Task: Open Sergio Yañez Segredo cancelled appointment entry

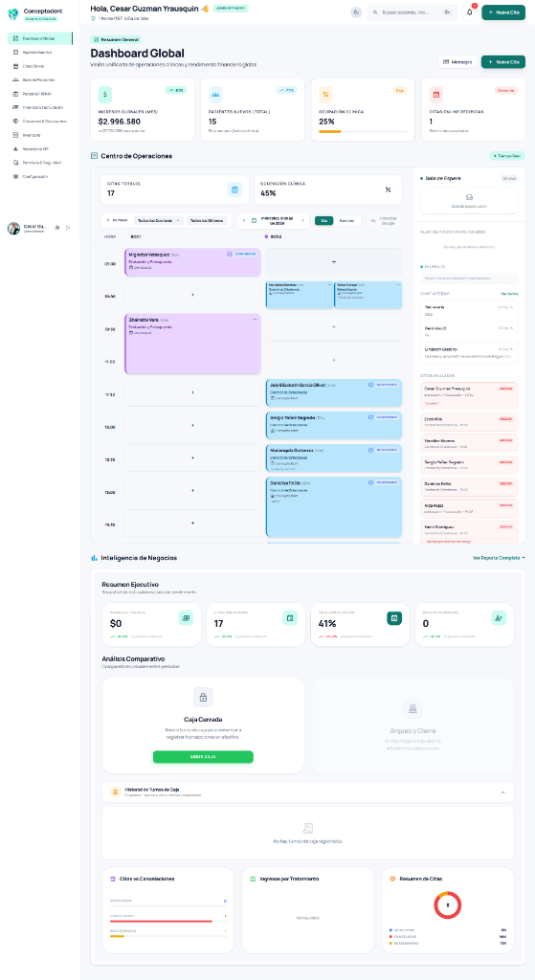Action: click(x=469, y=464)
